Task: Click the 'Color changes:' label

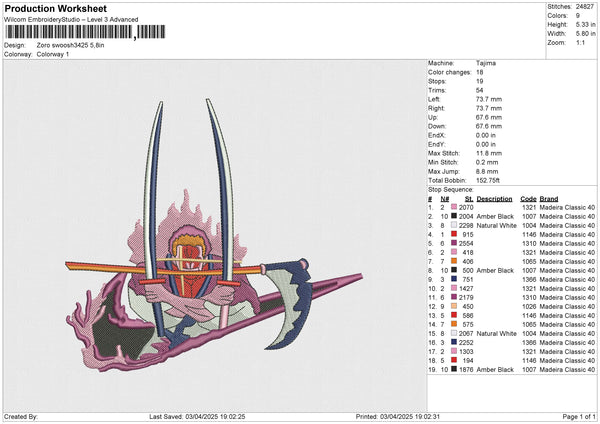Action: click(450, 72)
